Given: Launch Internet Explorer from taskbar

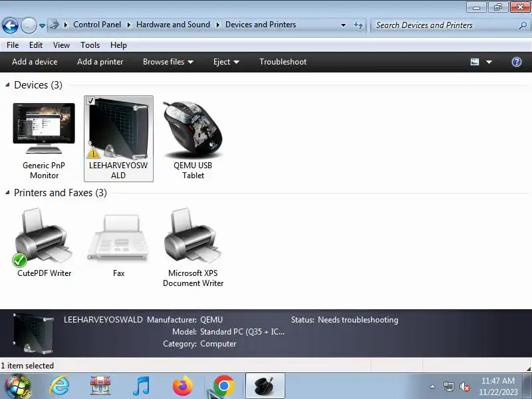Looking at the screenshot, I should coord(59,386).
